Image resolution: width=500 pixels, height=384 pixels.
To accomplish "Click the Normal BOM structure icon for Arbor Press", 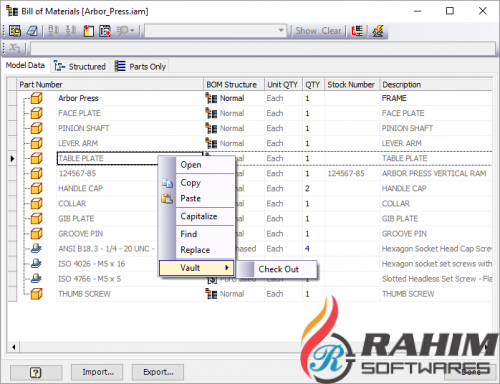I will click(x=211, y=98).
